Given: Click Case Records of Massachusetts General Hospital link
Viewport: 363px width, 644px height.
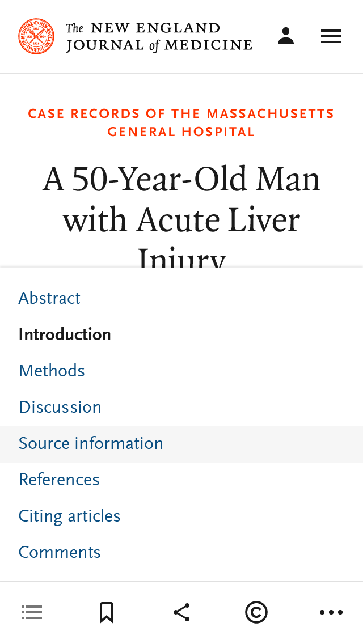Looking at the screenshot, I should tap(181, 114).
